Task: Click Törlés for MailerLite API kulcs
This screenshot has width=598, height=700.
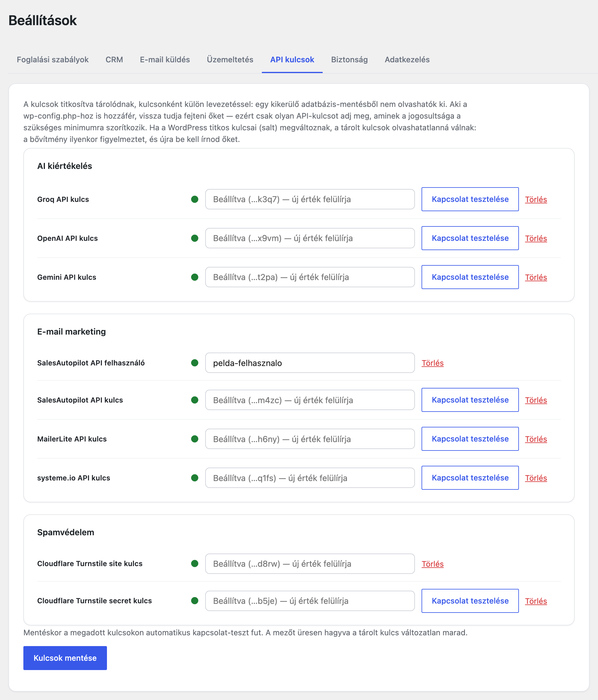Action: coord(536,439)
